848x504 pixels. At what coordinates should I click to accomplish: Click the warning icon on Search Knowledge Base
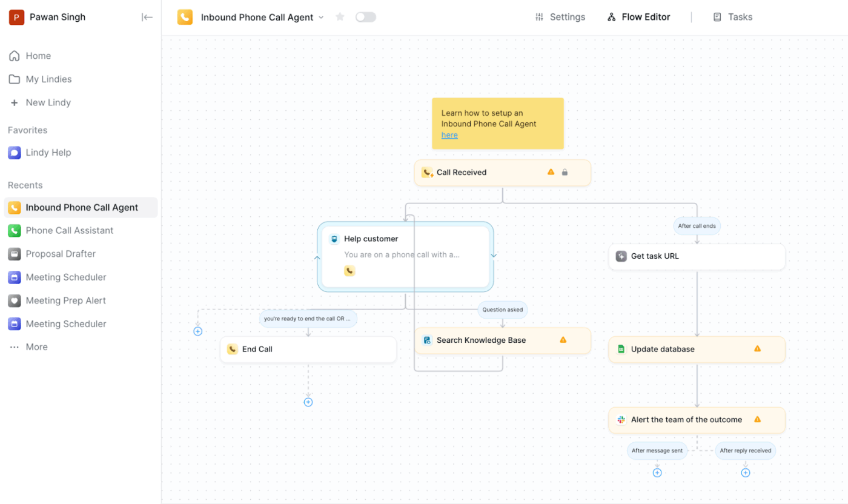click(563, 340)
